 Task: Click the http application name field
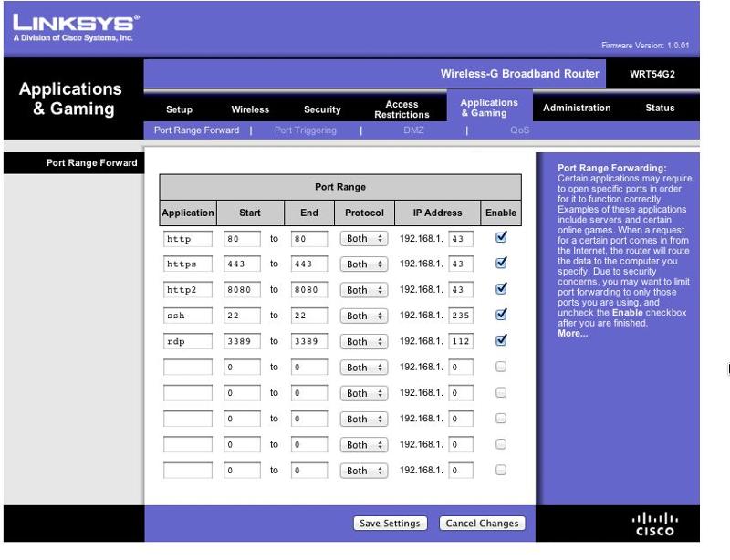(x=188, y=239)
